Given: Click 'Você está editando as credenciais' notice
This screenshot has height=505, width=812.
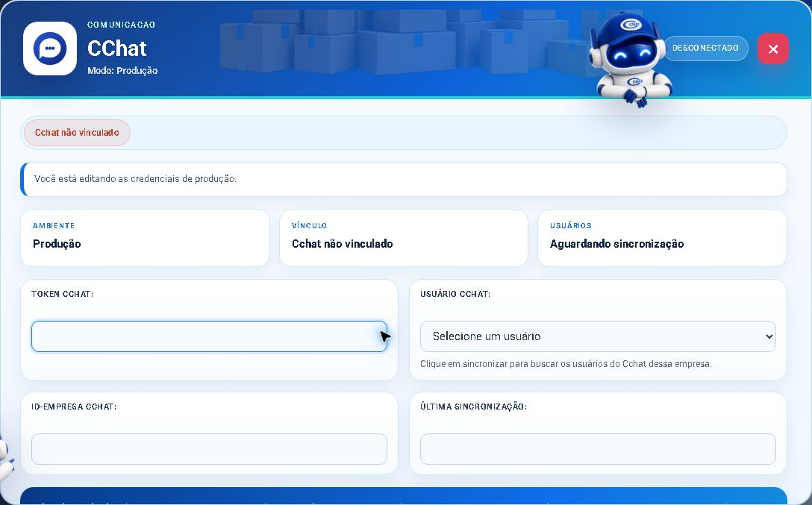Looking at the screenshot, I should [x=404, y=179].
